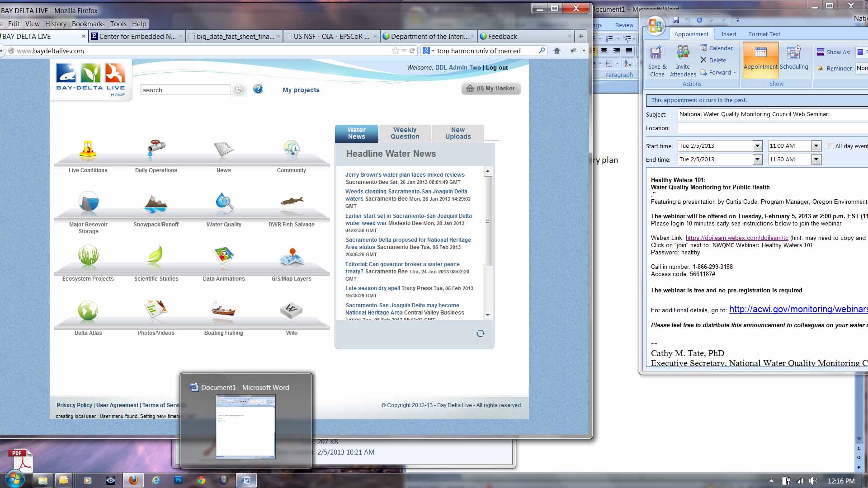
Task: Open the Jerry Brown's water plan headline
Action: 405,175
